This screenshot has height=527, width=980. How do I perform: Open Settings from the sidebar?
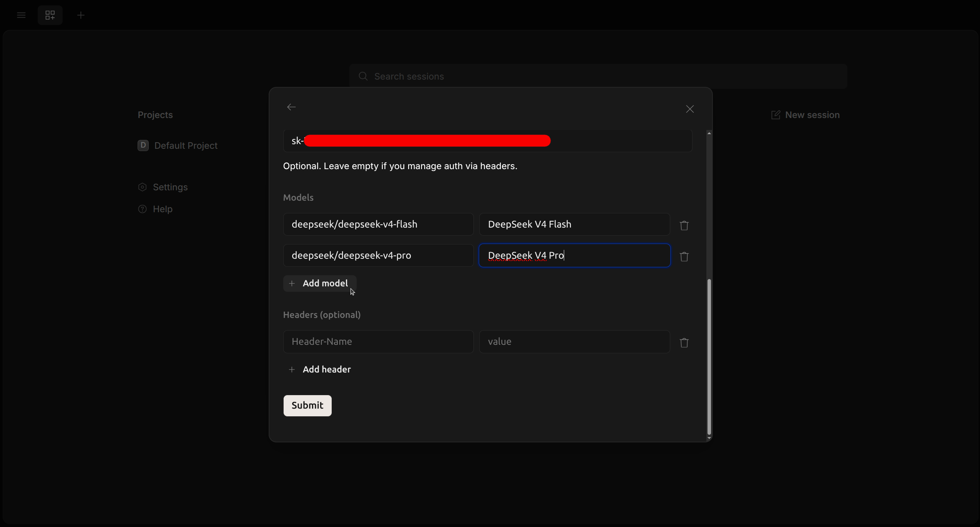tap(163, 187)
